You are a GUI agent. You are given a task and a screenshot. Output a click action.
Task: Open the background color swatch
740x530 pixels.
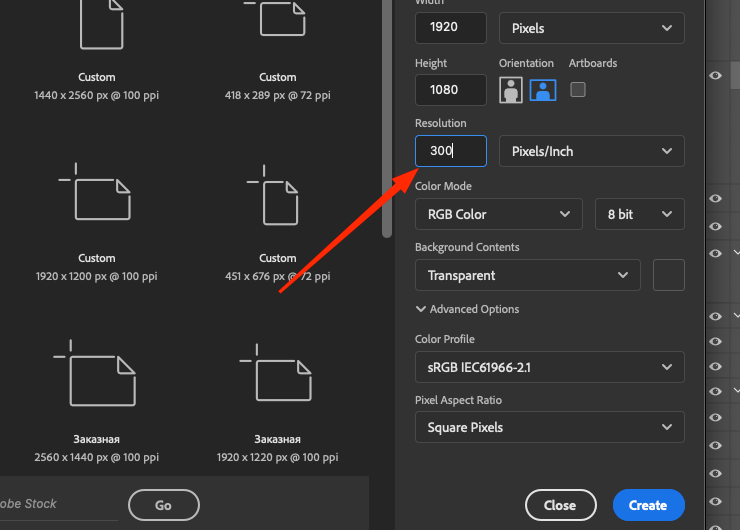[669, 275]
